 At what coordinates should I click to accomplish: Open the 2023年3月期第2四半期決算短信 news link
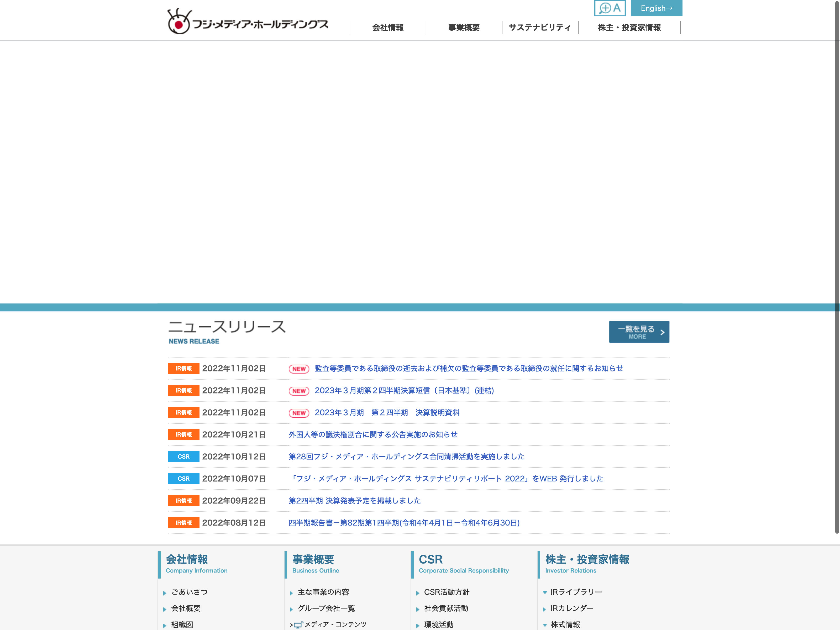click(404, 390)
